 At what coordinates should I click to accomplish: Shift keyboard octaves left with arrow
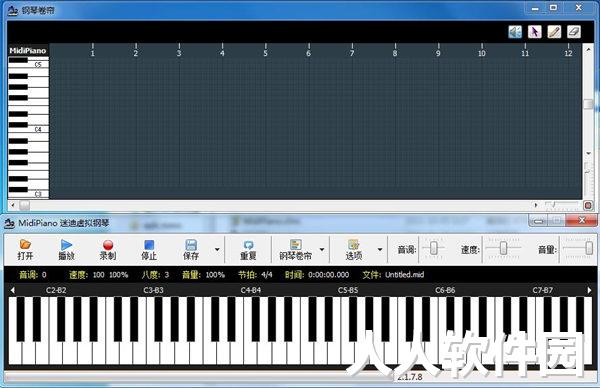(x=13, y=290)
